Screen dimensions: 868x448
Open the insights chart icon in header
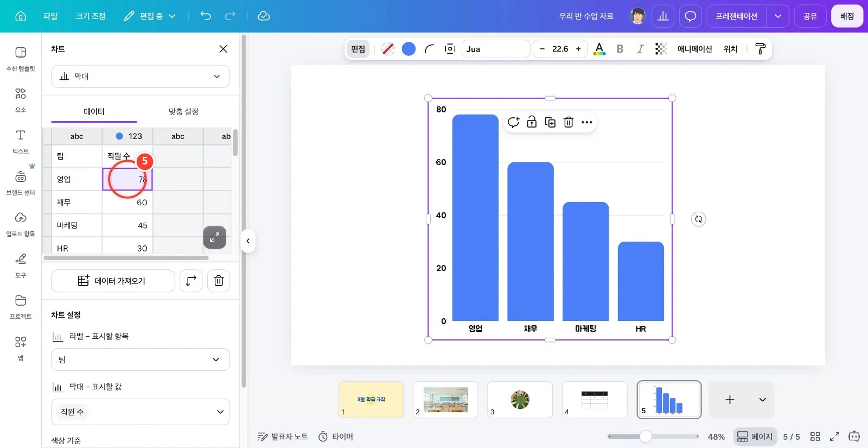pyautogui.click(x=663, y=16)
